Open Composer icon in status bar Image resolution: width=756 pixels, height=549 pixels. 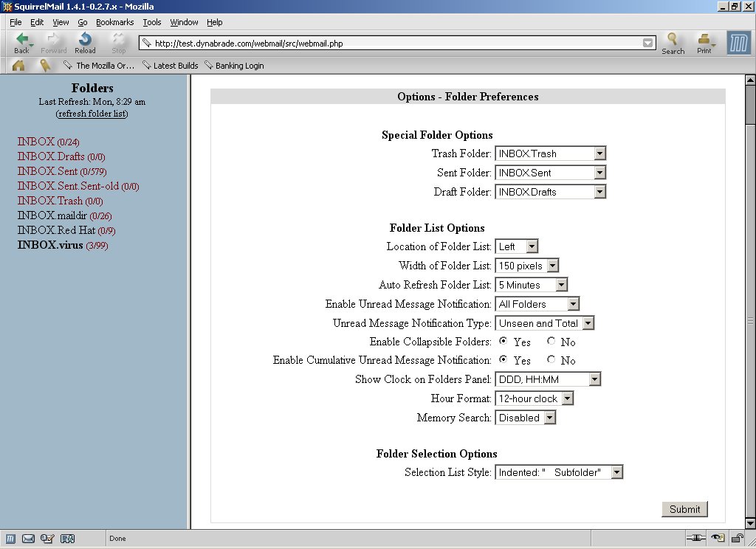point(47,539)
